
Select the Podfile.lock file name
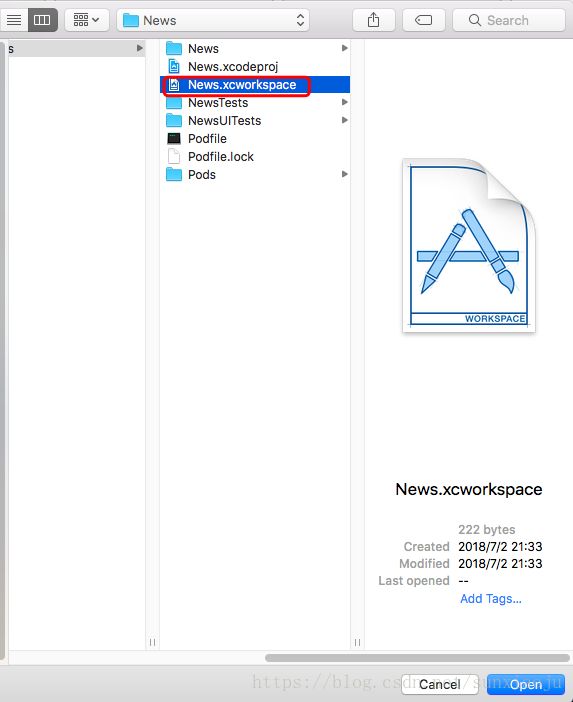(x=221, y=157)
